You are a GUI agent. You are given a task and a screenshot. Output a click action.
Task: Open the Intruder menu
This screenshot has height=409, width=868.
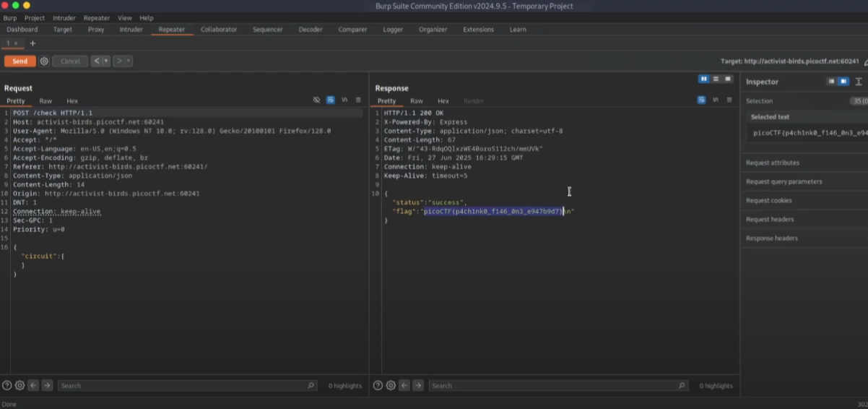point(64,18)
